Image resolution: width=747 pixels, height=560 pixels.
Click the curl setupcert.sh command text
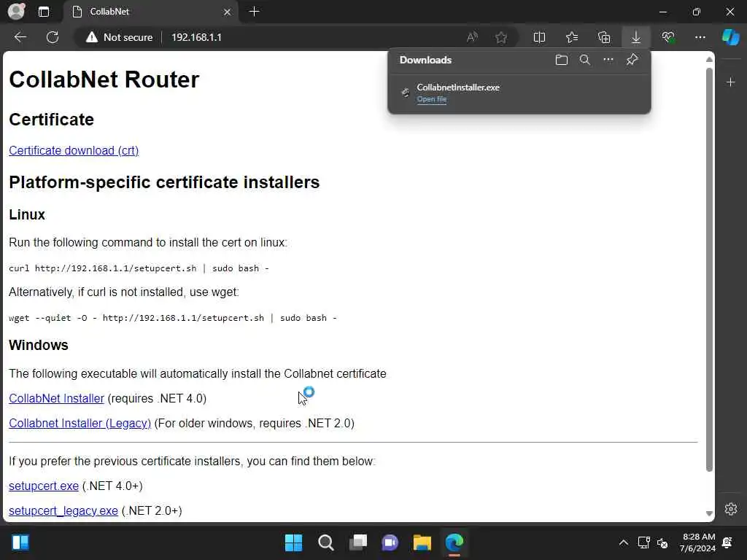tap(139, 268)
